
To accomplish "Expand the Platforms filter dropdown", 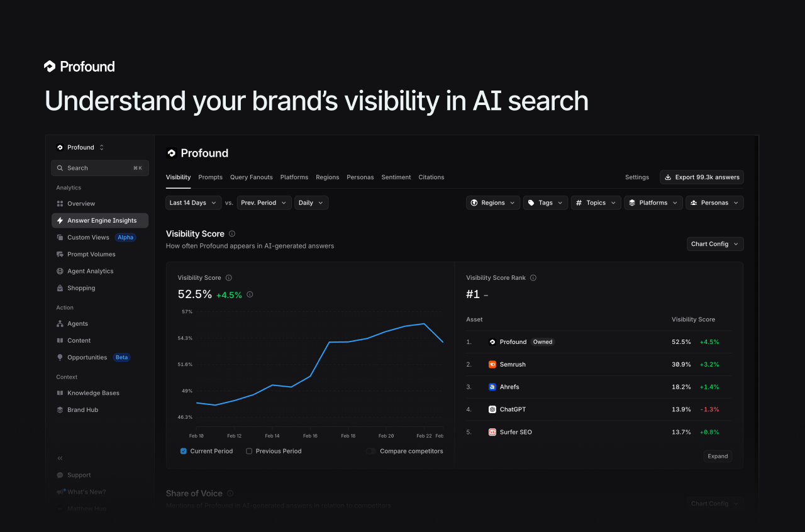I will (653, 202).
